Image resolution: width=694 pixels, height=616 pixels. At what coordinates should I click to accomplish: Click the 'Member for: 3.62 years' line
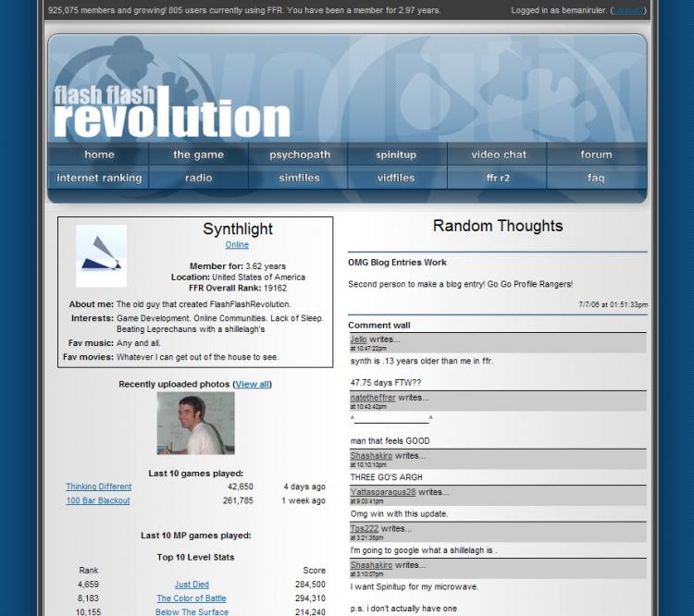point(238,266)
